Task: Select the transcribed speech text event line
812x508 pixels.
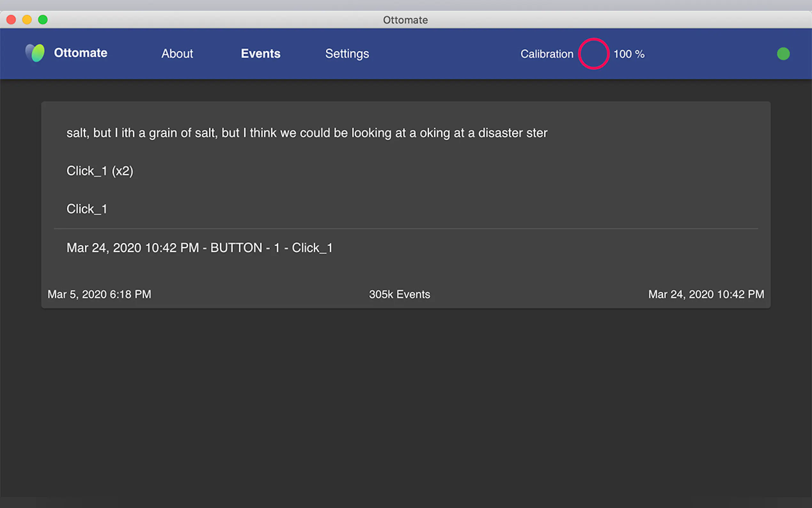Action: [307, 133]
